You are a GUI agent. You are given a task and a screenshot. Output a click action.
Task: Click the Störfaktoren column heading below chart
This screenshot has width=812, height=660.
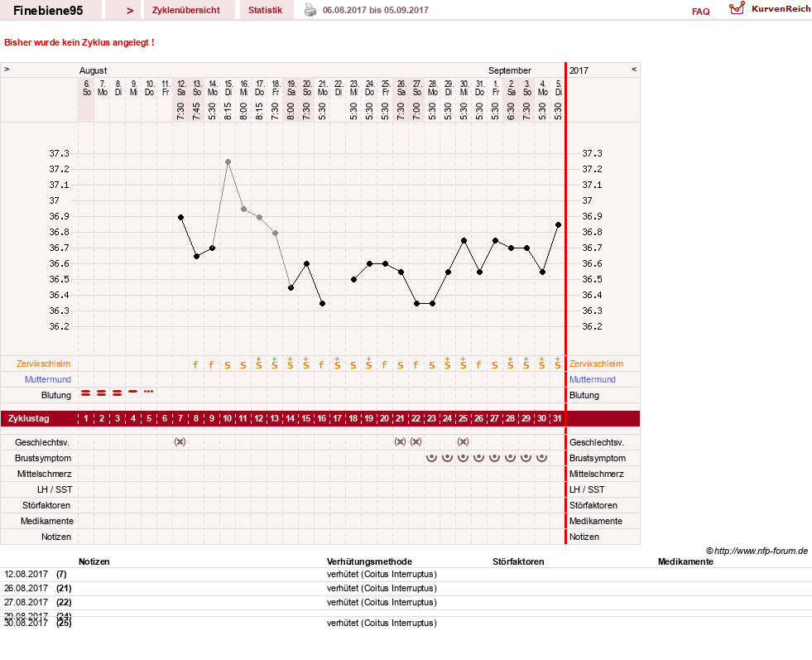[x=518, y=561]
